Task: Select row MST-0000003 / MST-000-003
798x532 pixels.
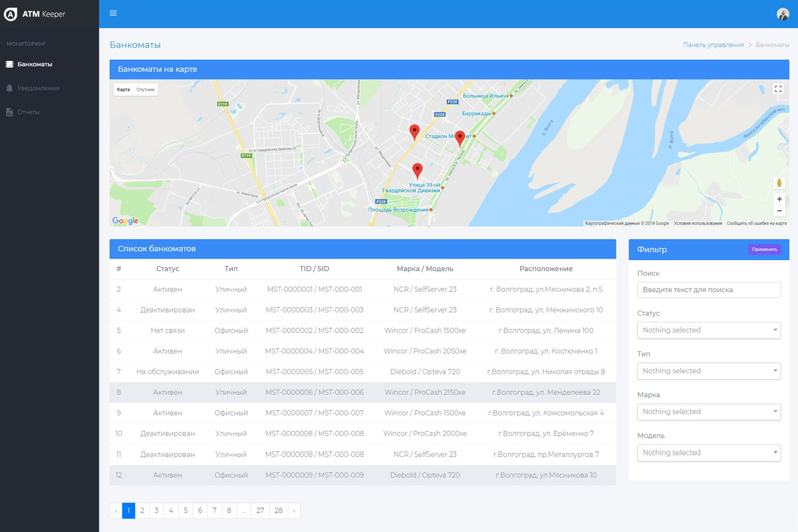Action: tap(362, 310)
